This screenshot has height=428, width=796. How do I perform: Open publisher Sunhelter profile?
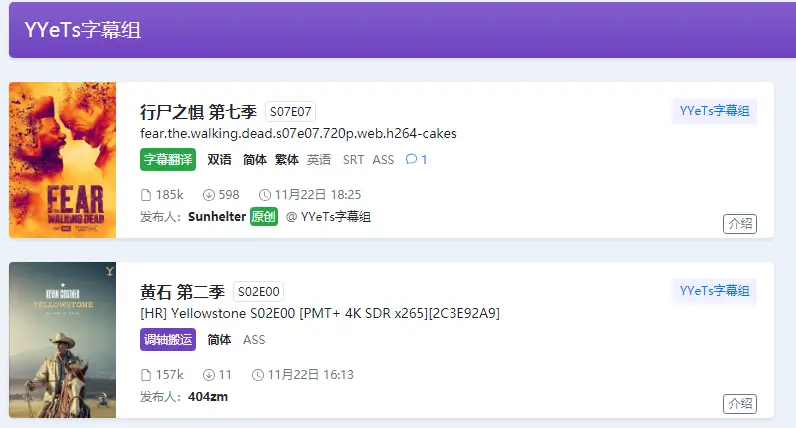click(217, 217)
